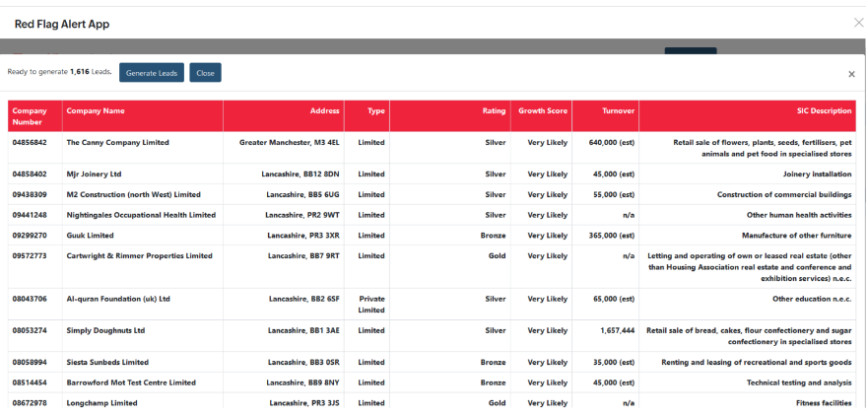The image size is (868, 417).
Task: Select Cartwright & Rimmer Properties Limited
Action: tap(140, 256)
